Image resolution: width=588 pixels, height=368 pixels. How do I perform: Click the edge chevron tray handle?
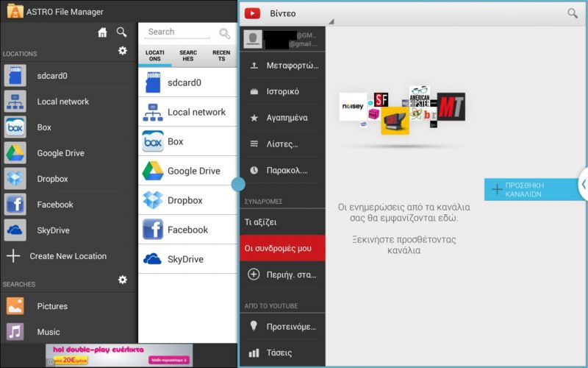click(583, 185)
